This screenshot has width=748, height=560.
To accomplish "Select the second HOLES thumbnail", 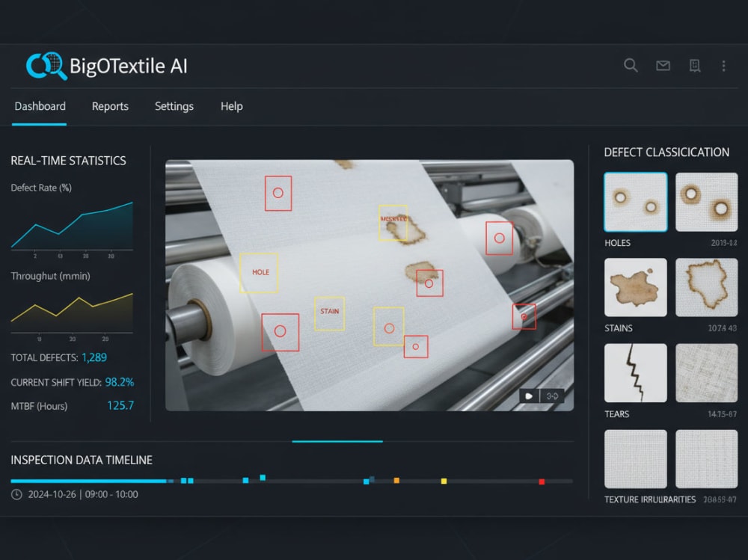I will 707,203.
